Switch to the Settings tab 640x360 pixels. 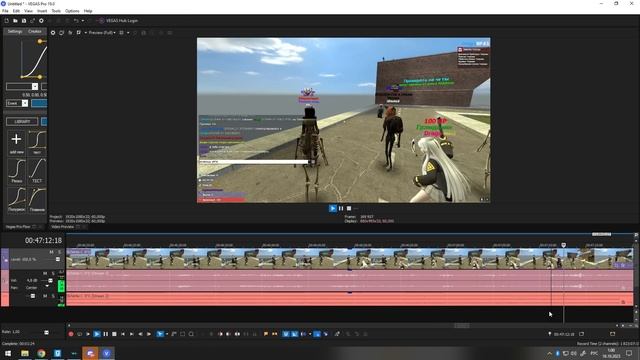[15, 31]
